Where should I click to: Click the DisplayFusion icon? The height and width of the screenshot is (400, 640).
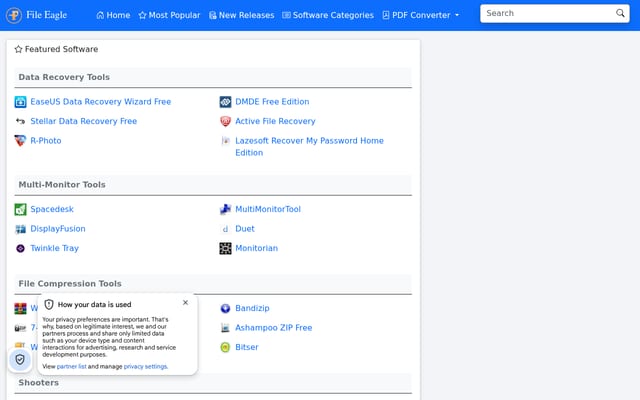point(20,229)
